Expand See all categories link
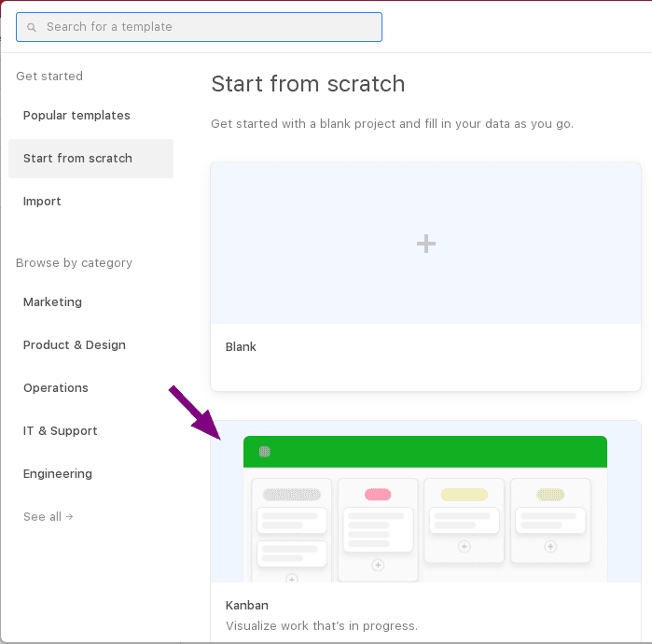The width and height of the screenshot is (652, 644). (x=48, y=517)
